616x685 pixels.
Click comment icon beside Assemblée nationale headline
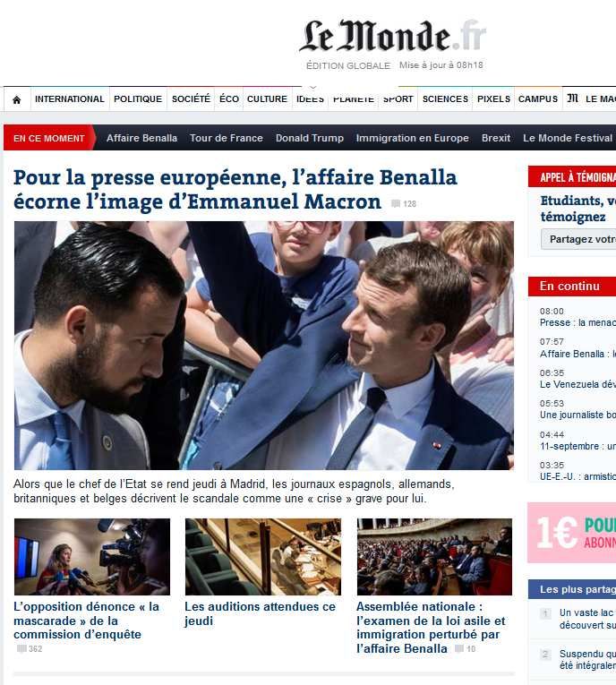(459, 649)
